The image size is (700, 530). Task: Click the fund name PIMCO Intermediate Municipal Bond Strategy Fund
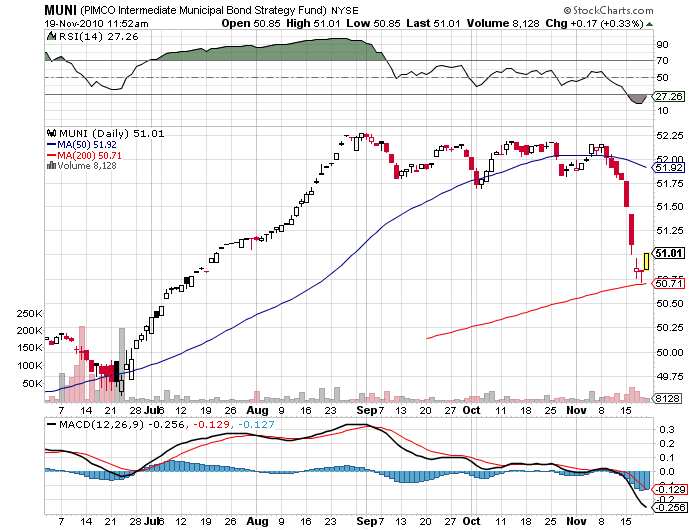204,10
